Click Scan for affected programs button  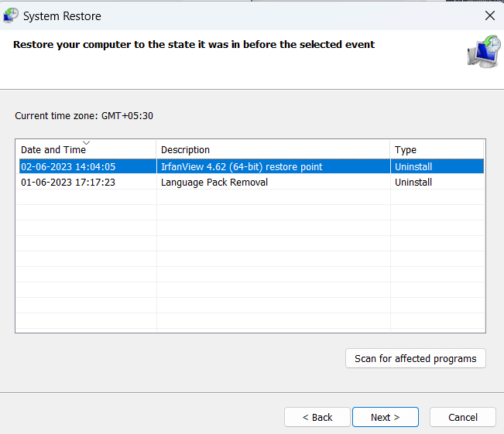(415, 358)
